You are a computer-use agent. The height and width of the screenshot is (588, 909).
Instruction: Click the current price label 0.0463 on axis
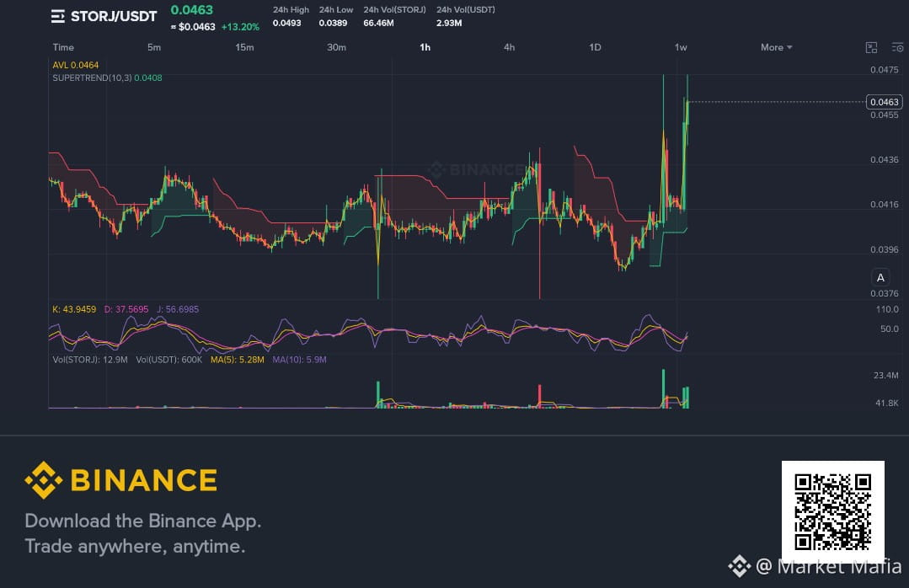click(x=884, y=102)
